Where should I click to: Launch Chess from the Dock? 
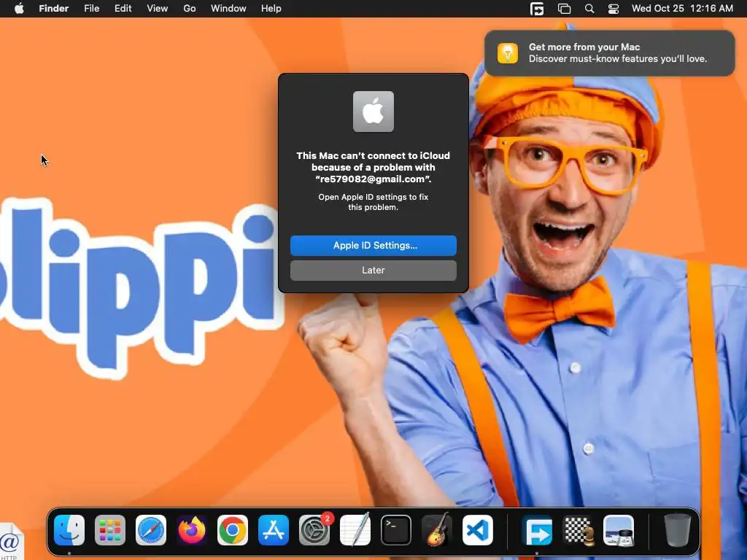point(578,529)
